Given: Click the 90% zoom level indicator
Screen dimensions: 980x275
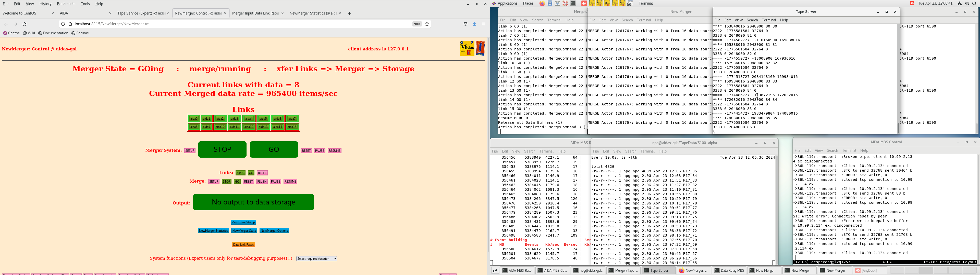Looking at the screenshot, I should pos(417,24).
